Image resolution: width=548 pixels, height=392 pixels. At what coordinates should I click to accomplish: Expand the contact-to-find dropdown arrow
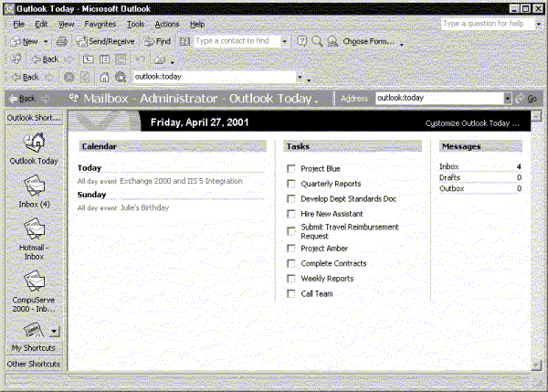pyautogui.click(x=284, y=42)
